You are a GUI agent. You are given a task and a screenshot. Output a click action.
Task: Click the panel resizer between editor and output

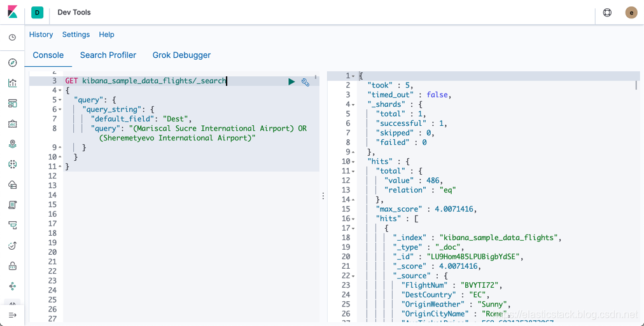click(323, 196)
